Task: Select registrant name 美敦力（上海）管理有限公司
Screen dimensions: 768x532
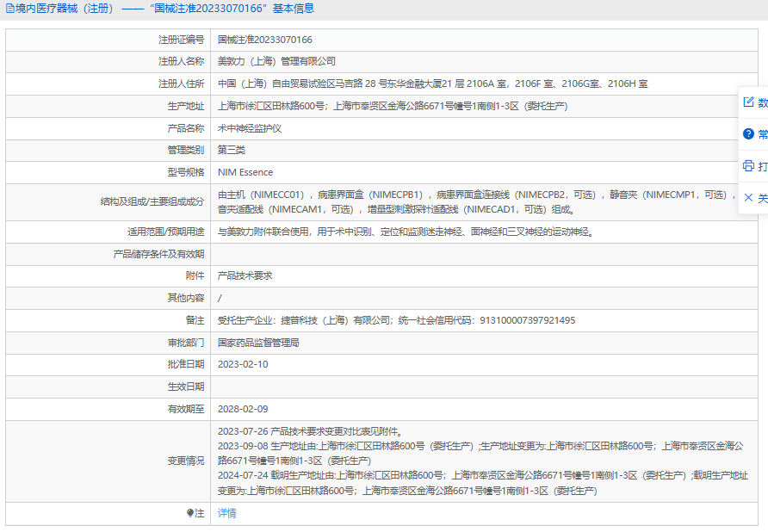Action: coord(276,61)
